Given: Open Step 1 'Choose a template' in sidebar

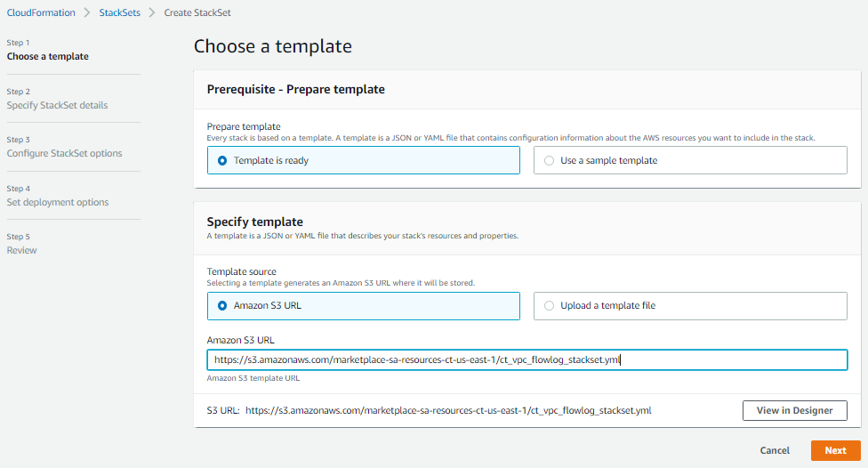Looking at the screenshot, I should coord(47,57).
